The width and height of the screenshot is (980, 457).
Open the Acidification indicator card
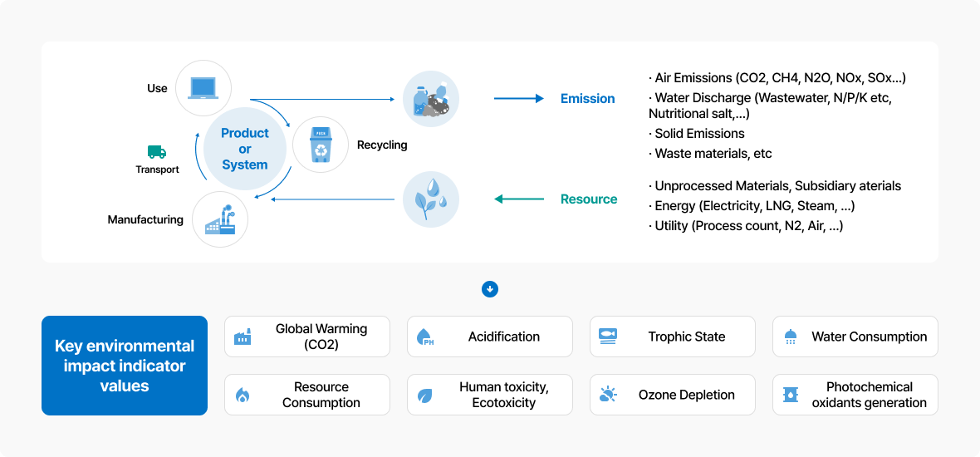point(490,337)
